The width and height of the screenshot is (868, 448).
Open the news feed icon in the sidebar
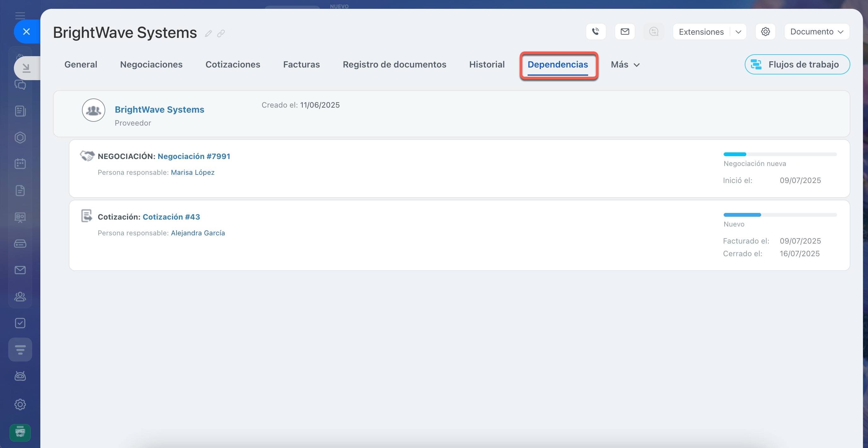[20, 111]
